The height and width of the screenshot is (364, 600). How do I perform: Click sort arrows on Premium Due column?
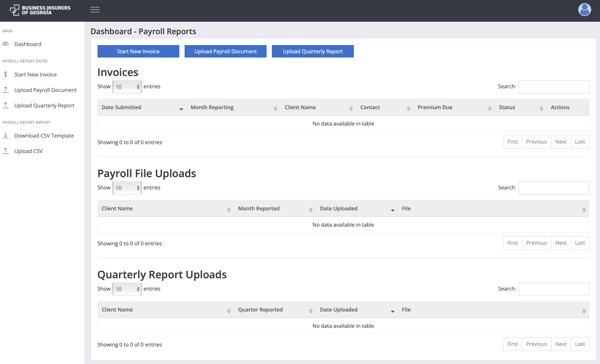click(x=490, y=109)
